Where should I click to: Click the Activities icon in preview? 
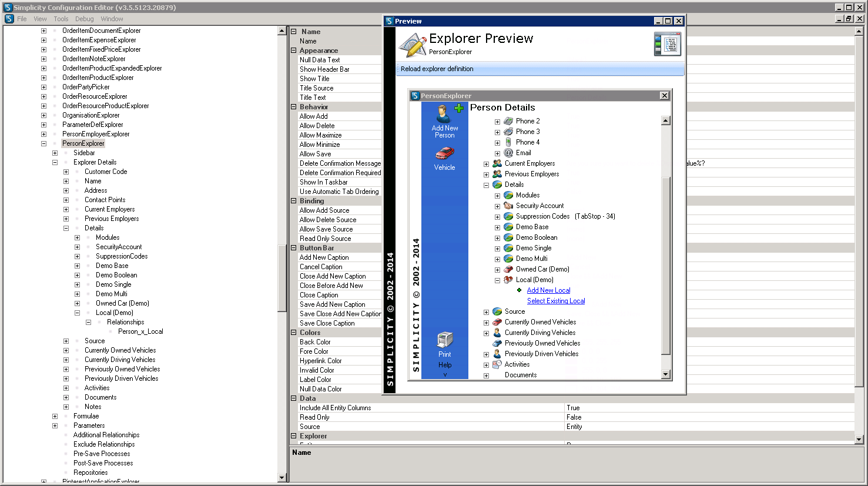click(x=497, y=364)
